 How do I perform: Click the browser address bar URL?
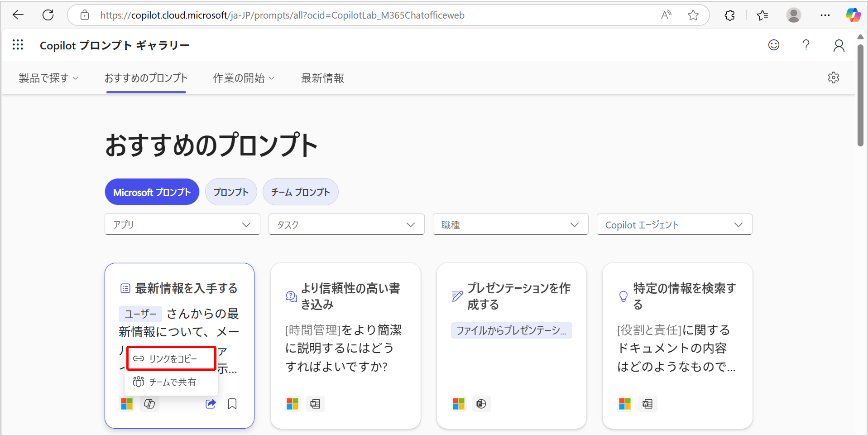click(282, 15)
